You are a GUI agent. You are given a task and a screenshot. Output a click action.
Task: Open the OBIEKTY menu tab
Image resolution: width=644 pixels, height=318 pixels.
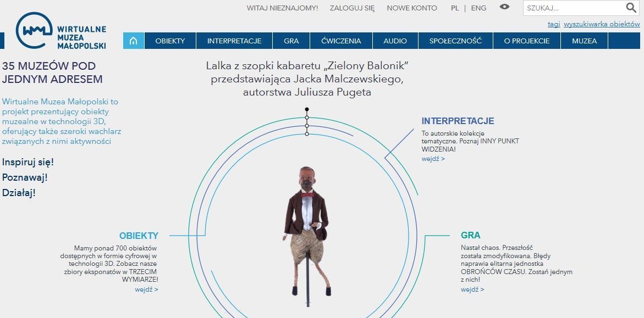[x=170, y=41]
